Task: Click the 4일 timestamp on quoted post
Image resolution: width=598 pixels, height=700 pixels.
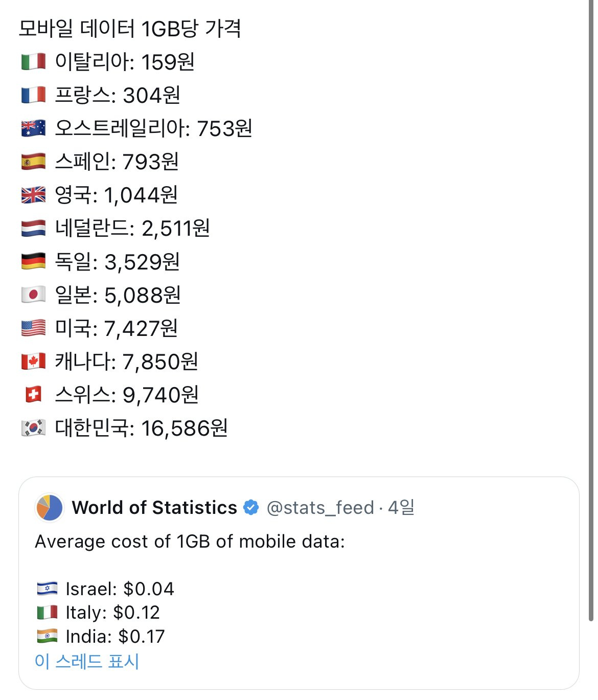Action: [401, 508]
